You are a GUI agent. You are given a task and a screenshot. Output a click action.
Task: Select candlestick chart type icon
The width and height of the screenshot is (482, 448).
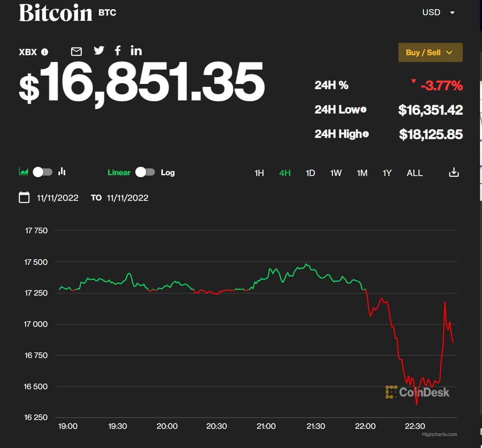[62, 172]
